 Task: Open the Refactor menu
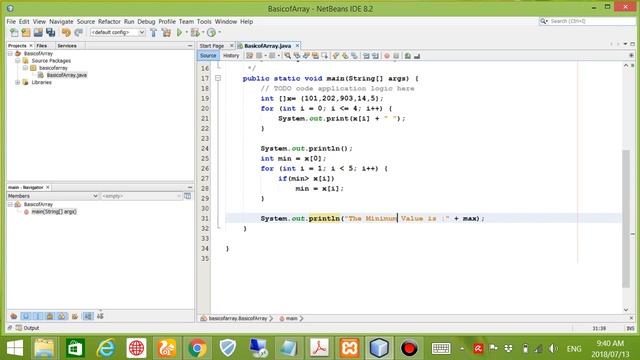click(109, 21)
